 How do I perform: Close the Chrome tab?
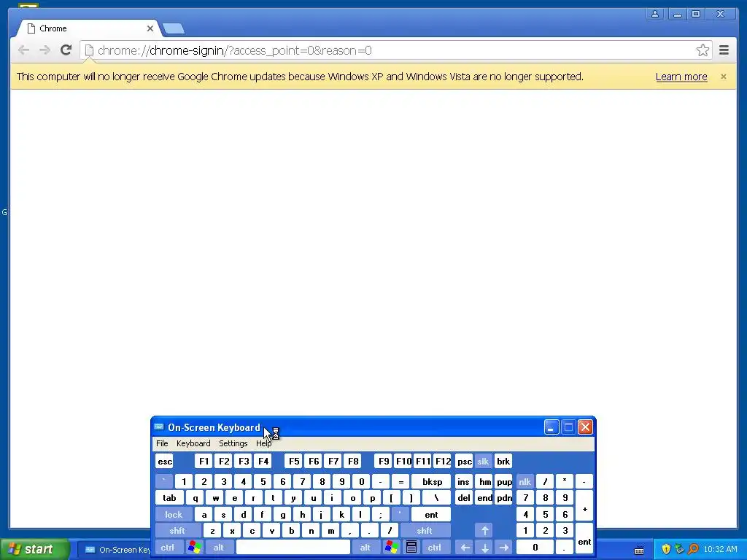[150, 28]
